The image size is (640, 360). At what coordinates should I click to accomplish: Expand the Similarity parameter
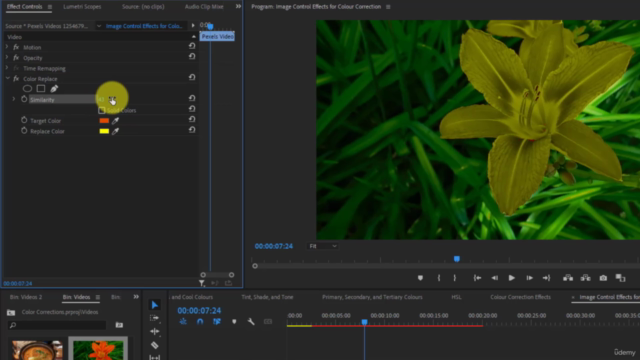tap(13, 99)
